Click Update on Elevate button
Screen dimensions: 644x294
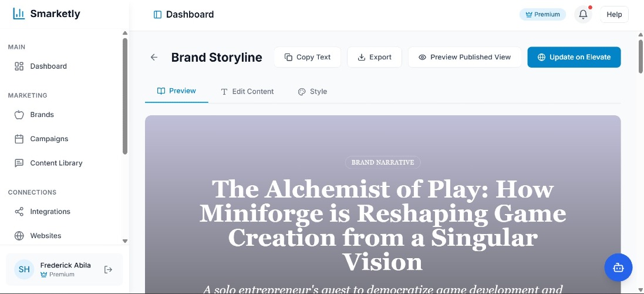tap(574, 57)
